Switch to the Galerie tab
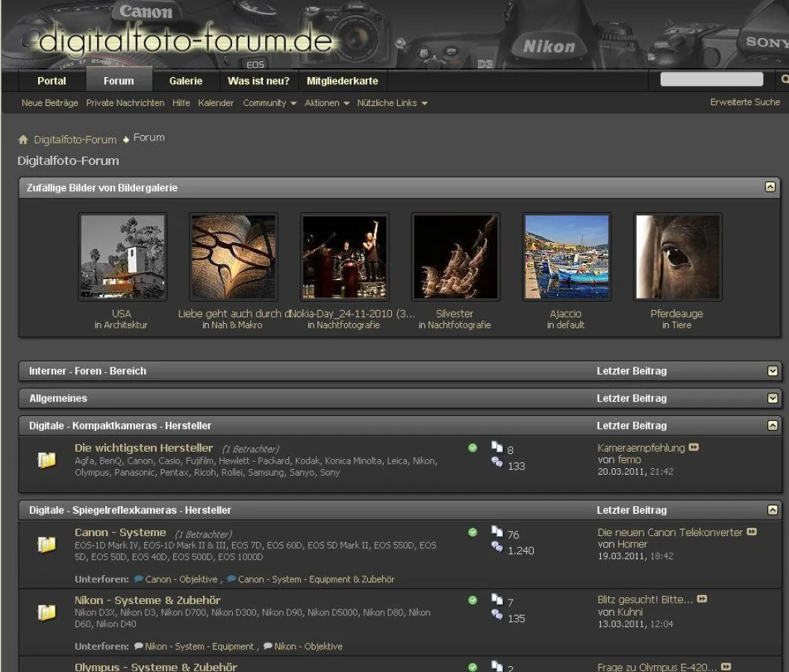Viewport: 789px width, 672px height. click(186, 81)
